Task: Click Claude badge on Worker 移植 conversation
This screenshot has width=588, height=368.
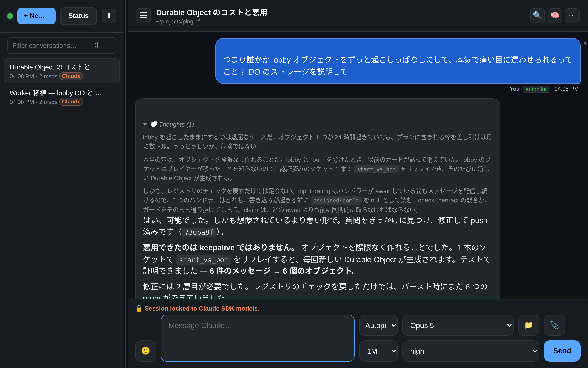Action: (x=71, y=102)
